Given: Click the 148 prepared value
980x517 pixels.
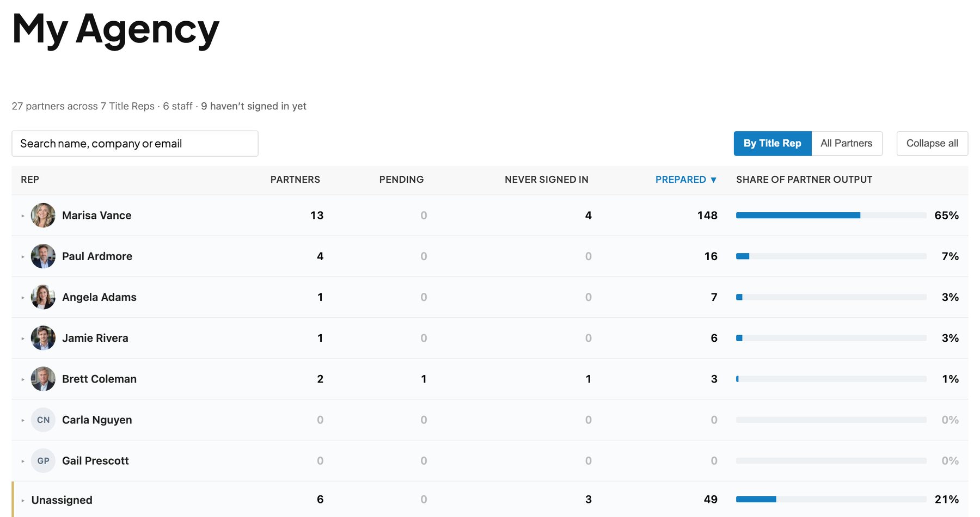Looking at the screenshot, I should 707,216.
